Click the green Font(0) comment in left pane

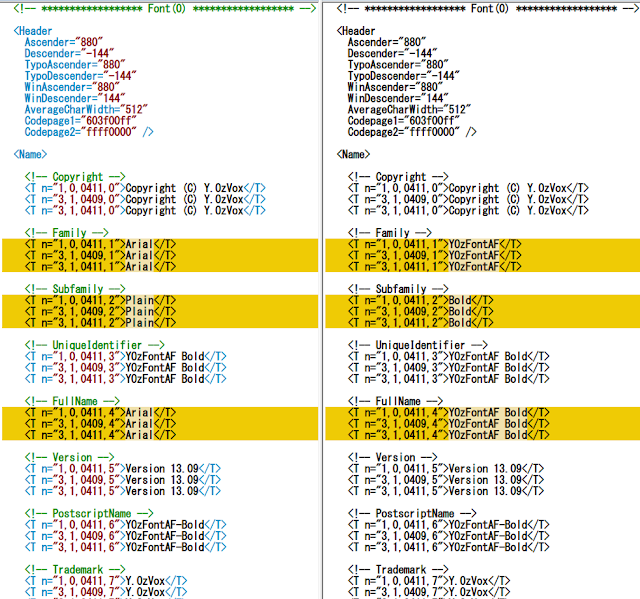tap(165, 9)
